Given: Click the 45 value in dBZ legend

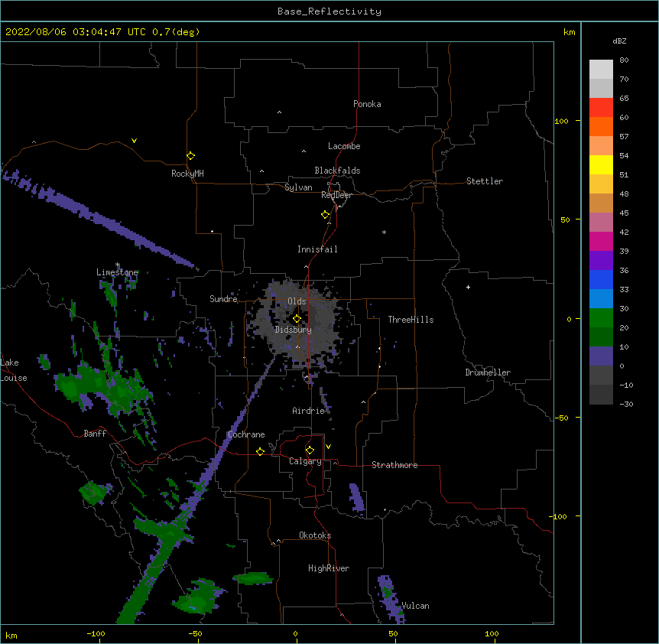Looking at the screenshot, I should (624, 213).
